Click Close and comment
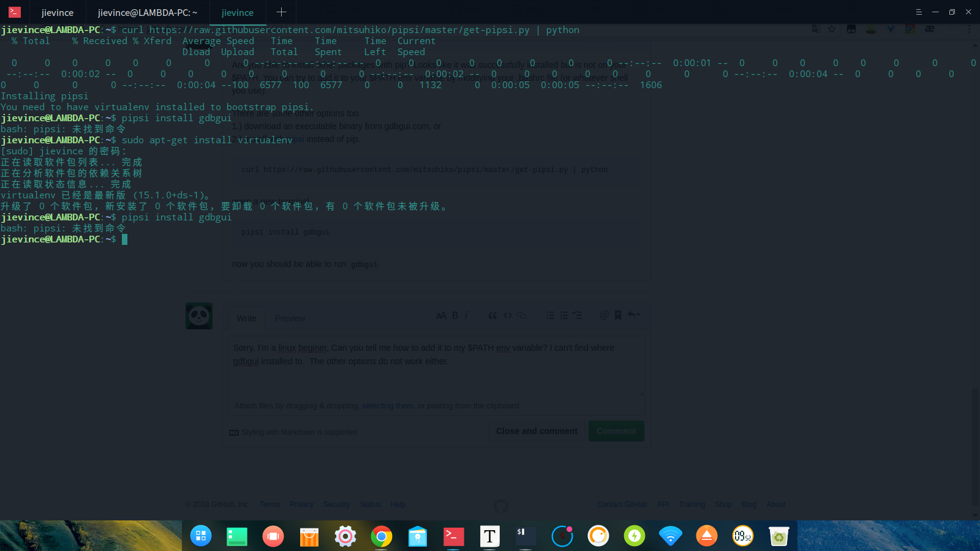This screenshot has height=551, width=980. (x=536, y=430)
